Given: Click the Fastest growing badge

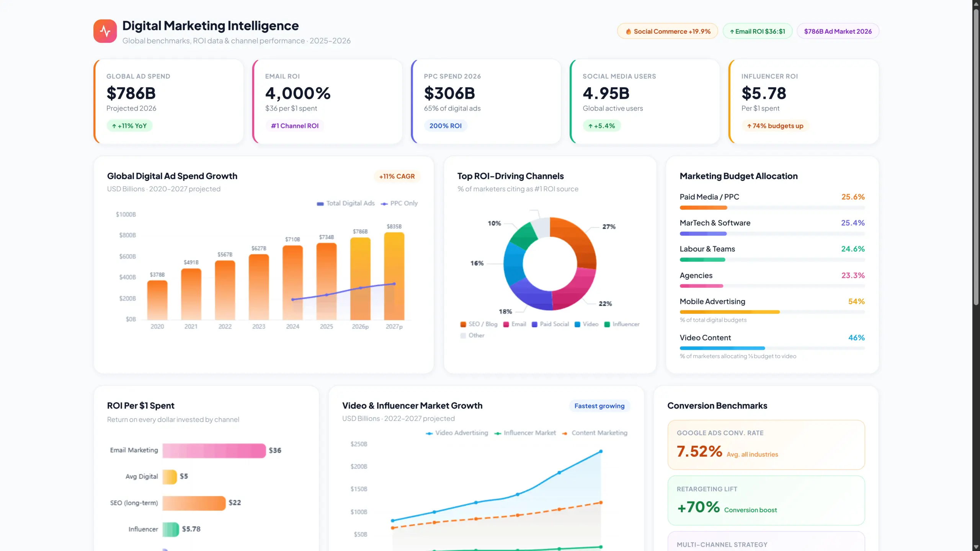Looking at the screenshot, I should (599, 406).
